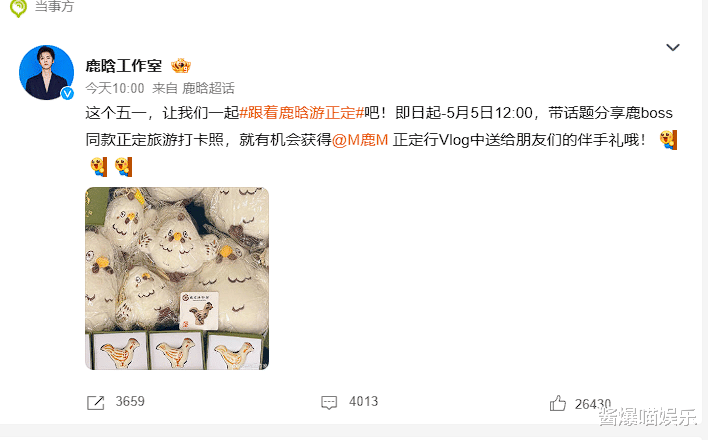Like the post with thumbs-up icon
708x440 pixels.
tap(558, 403)
